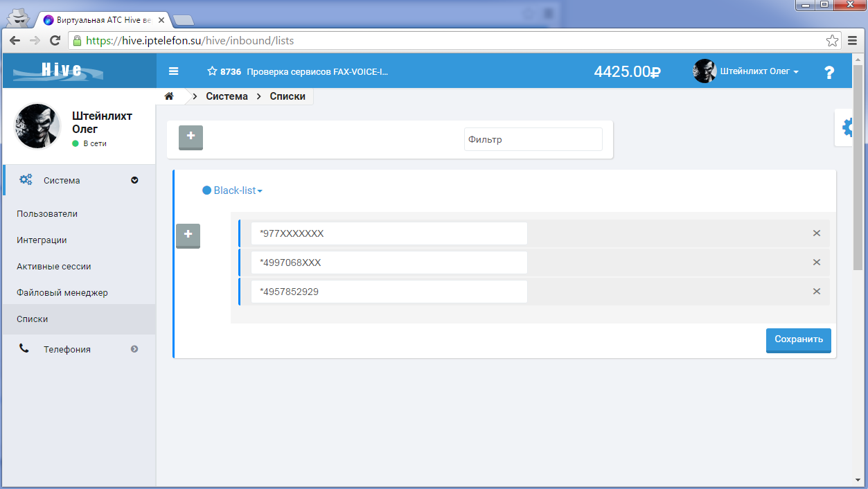Open a new browser tab

point(183,20)
